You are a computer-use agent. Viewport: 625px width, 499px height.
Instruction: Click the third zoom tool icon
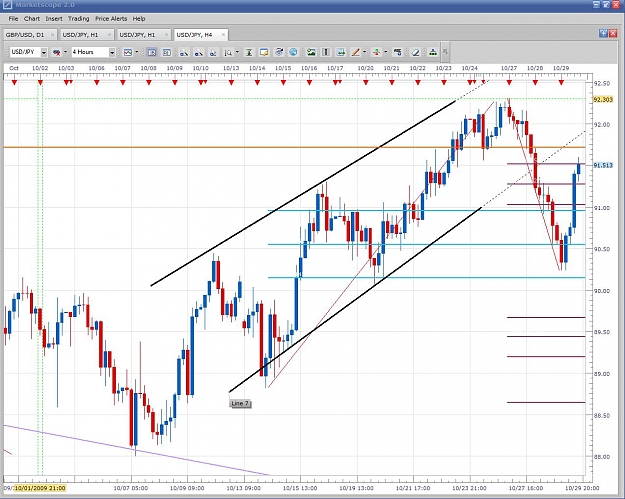tap(213, 52)
